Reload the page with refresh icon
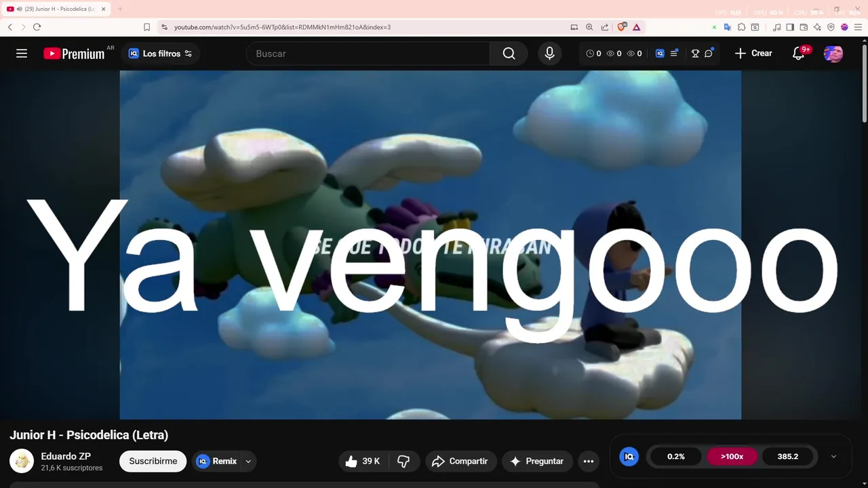Viewport: 868px width, 488px height. tap(37, 27)
